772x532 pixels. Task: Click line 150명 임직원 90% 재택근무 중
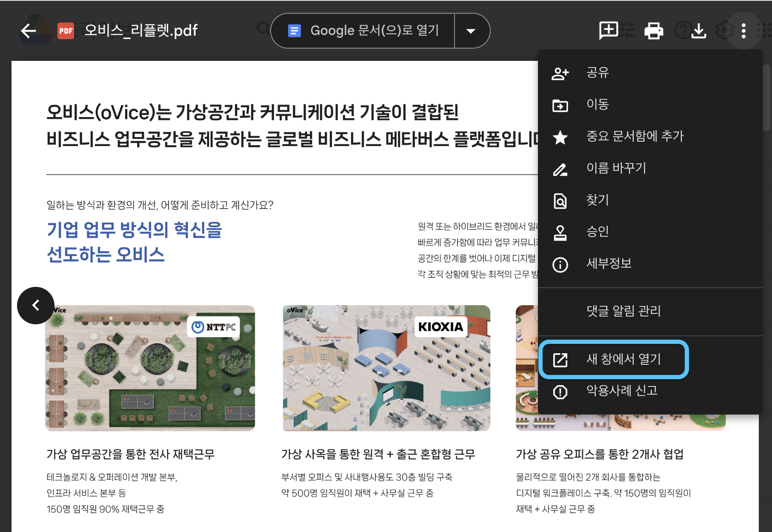106,509
